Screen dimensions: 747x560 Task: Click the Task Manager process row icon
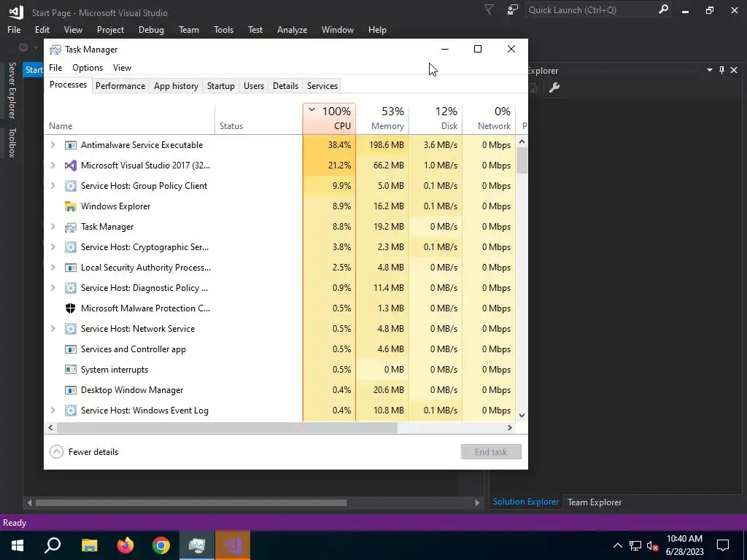[x=71, y=227]
